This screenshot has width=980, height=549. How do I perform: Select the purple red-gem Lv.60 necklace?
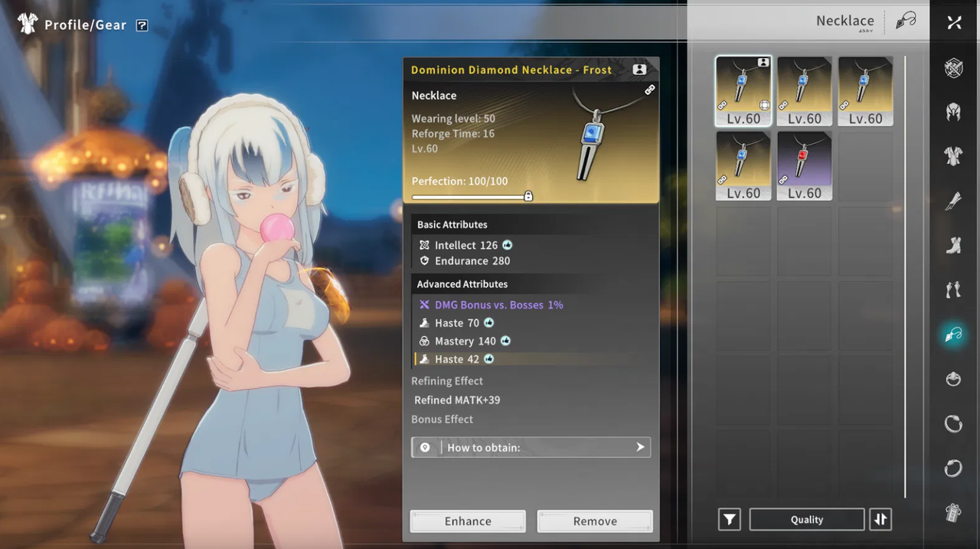[x=805, y=166]
